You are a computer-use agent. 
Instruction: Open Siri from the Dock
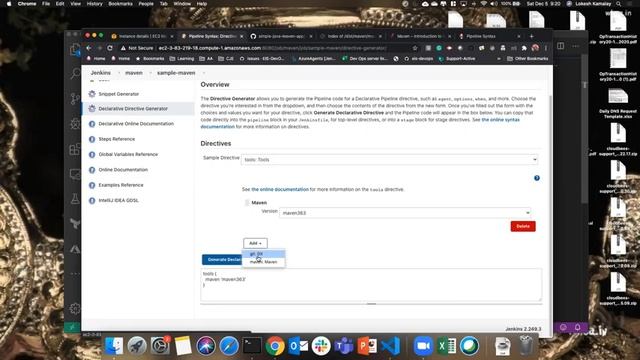pos(206,346)
